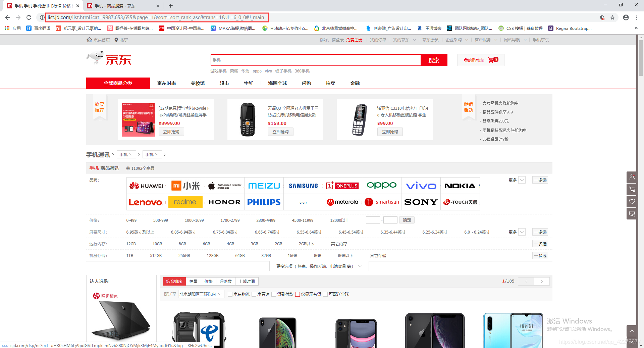The width and height of the screenshot is (644, 348).
Task: Filter by OnePlus brand logo
Action: [x=342, y=186]
